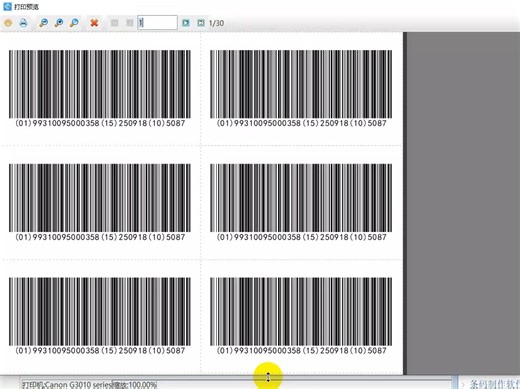This screenshot has width=520, height=389.
Task: Select the bottom-right barcode label
Action: (x=301, y=316)
